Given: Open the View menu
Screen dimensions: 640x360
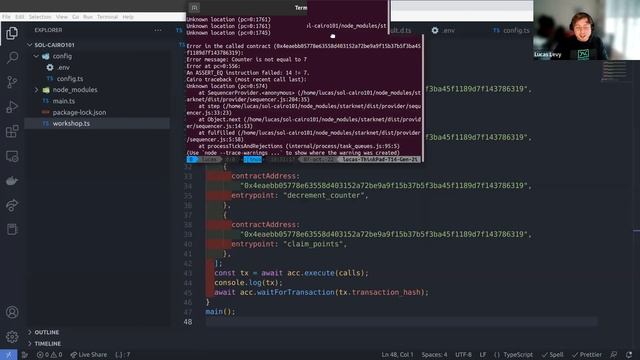Looking at the screenshot, I should pos(62,17).
